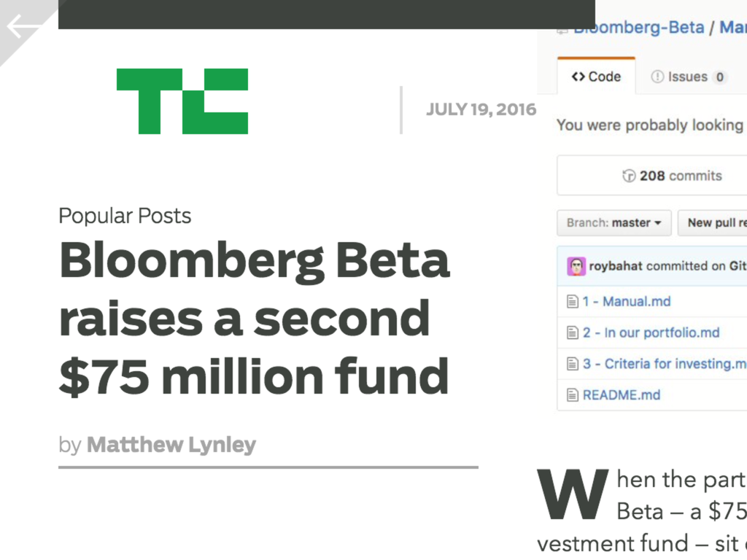Open the README.md file link
The width and height of the screenshot is (747, 560).
pos(621,395)
